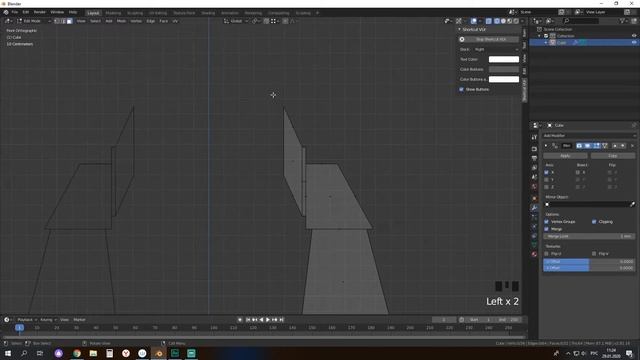
Task: Switch to Layout workspace tab
Action: tap(93, 13)
